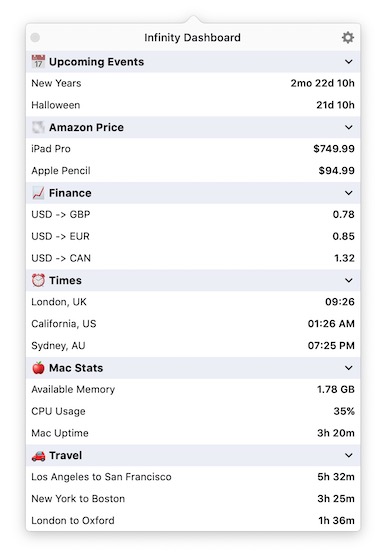The height and width of the screenshot is (560, 387).
Task: Click the alarm clock icon beside Times
Action: pyautogui.click(x=38, y=280)
